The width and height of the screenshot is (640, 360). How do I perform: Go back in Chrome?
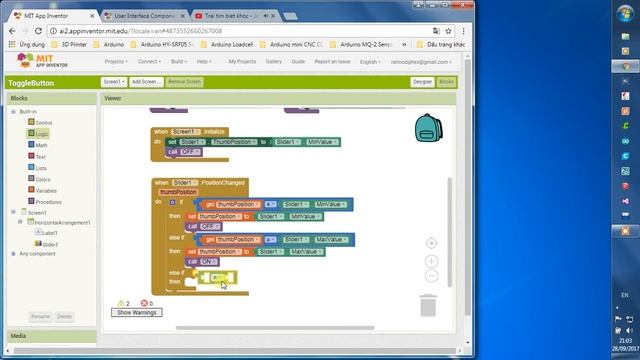(12, 31)
